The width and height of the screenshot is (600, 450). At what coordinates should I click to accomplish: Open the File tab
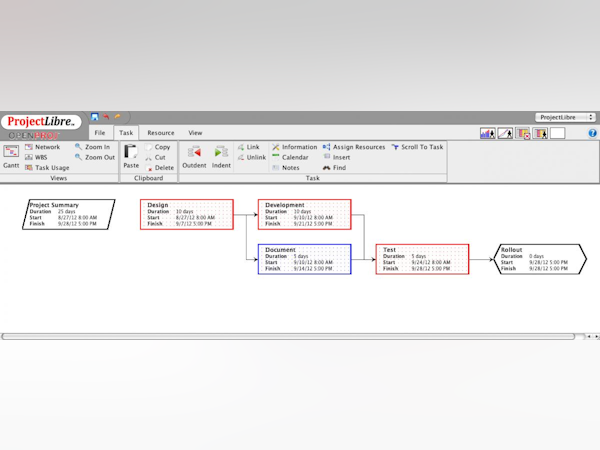point(100,133)
